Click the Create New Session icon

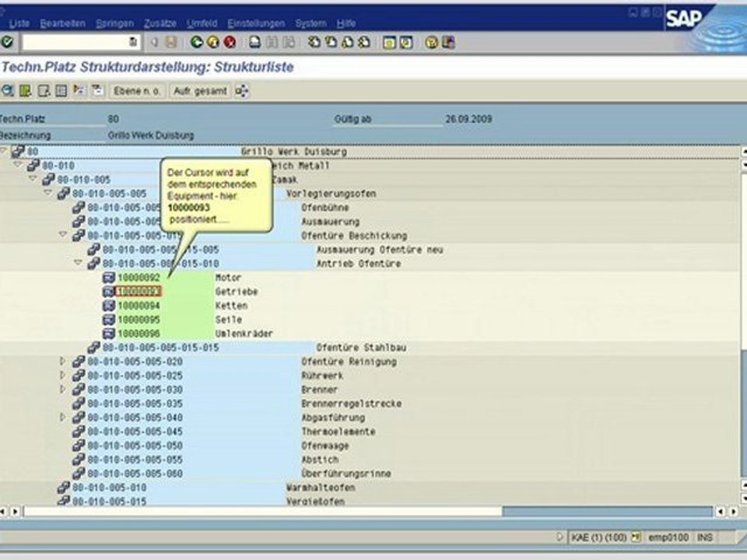389,42
